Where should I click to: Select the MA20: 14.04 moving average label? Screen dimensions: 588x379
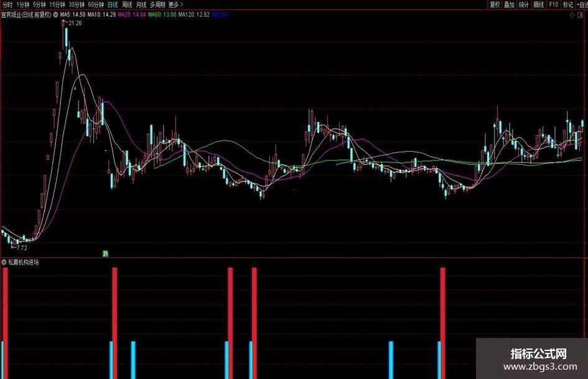click(x=132, y=15)
